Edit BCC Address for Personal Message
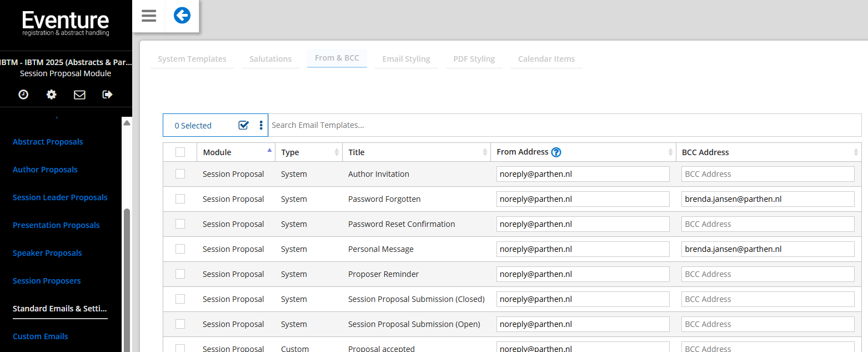 [768, 249]
